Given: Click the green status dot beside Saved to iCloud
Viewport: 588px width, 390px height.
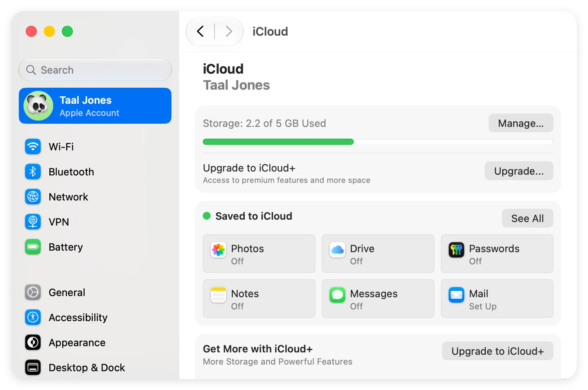Looking at the screenshot, I should pyautogui.click(x=207, y=216).
